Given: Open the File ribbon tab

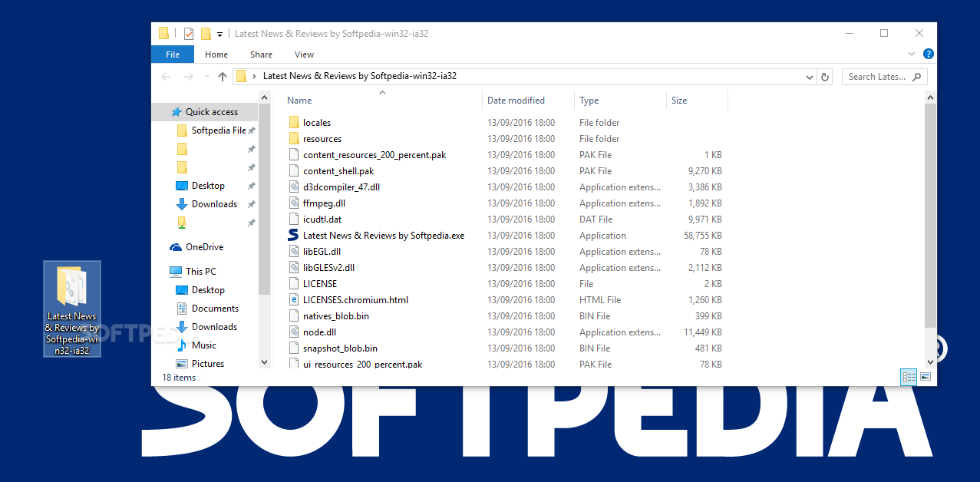Looking at the screenshot, I should (x=173, y=54).
